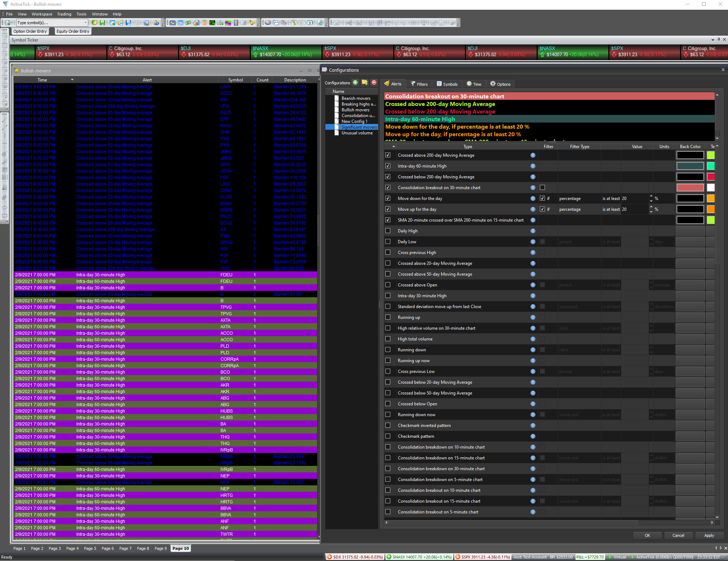Click the printer toolbar icon
Viewport: 728px width, 561px height.
[146, 23]
